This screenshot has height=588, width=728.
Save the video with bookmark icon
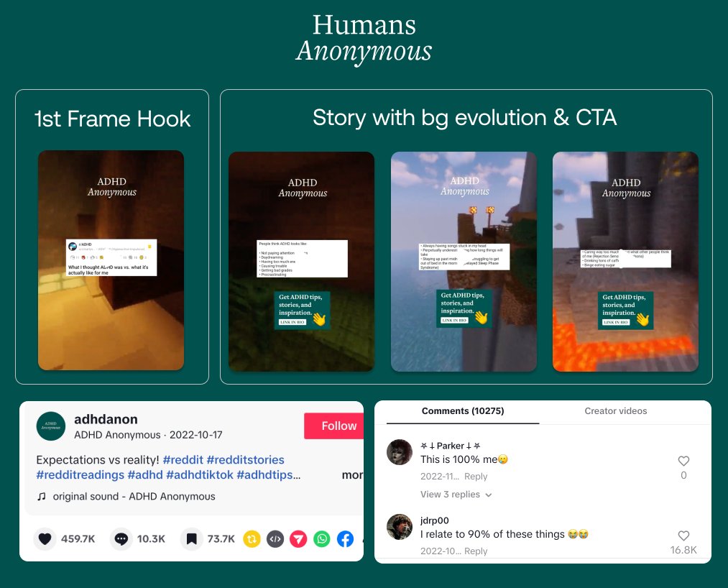pyautogui.click(x=190, y=538)
